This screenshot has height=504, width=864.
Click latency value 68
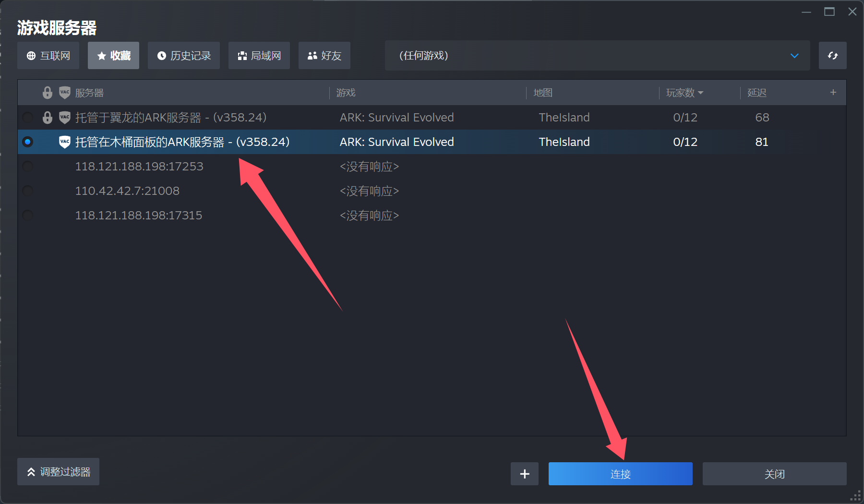pyautogui.click(x=762, y=118)
